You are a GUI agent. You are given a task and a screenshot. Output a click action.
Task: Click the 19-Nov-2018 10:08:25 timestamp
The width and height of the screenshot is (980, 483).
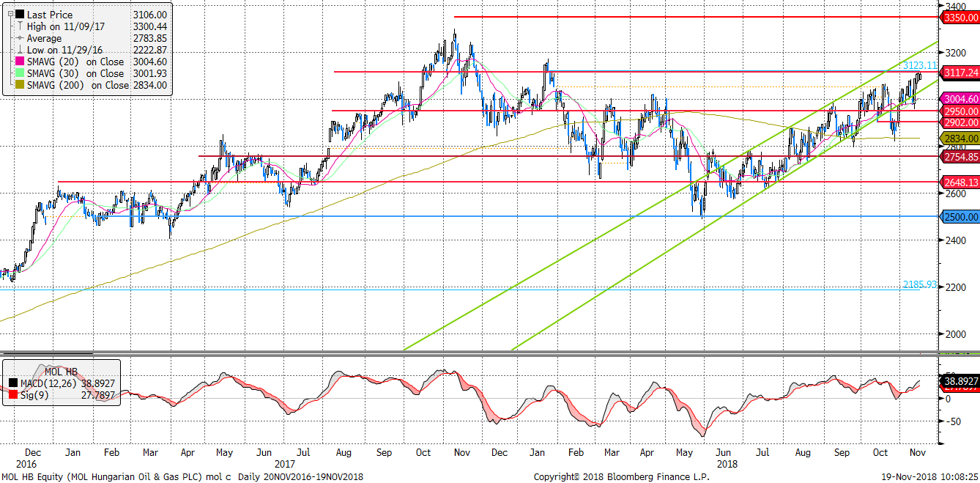point(929,477)
